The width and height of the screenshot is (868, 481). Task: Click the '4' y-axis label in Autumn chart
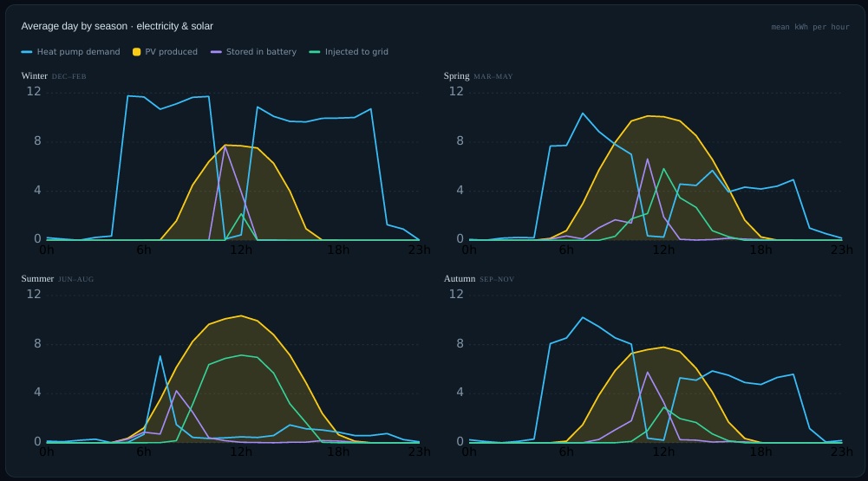[460, 393]
